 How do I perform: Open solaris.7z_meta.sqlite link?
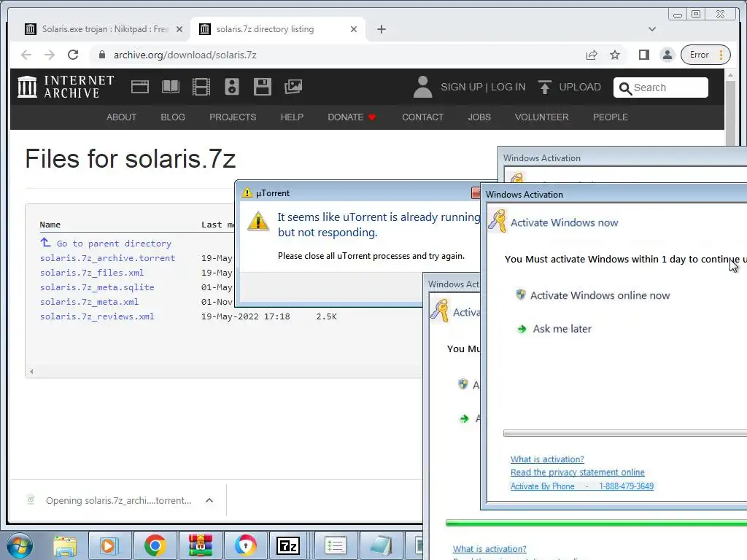point(97,287)
